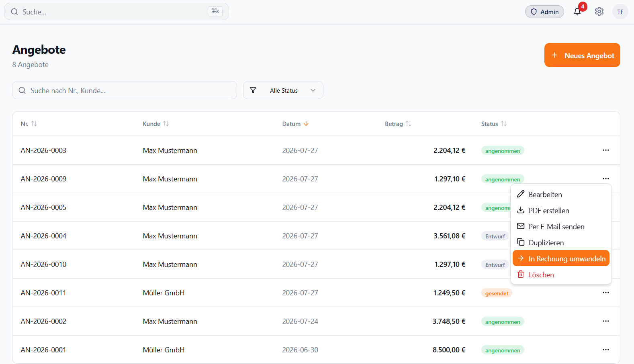Open offer AN-2026-0011

[43, 293]
